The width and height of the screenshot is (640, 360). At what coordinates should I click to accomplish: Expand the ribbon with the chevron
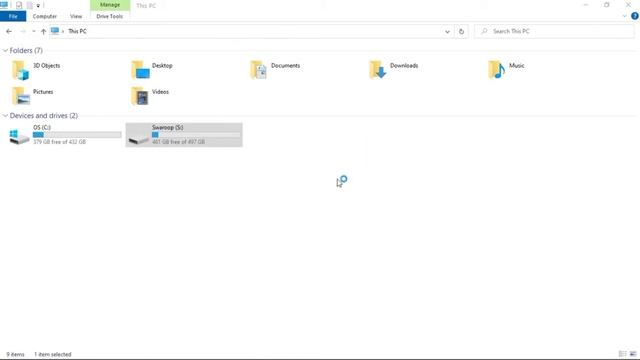(x=624, y=16)
